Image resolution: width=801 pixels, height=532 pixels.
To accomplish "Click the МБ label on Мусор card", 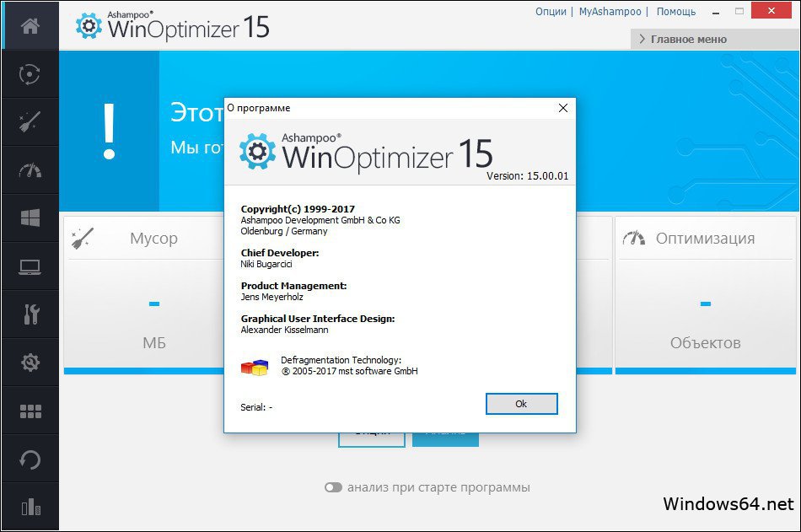I will click(154, 343).
